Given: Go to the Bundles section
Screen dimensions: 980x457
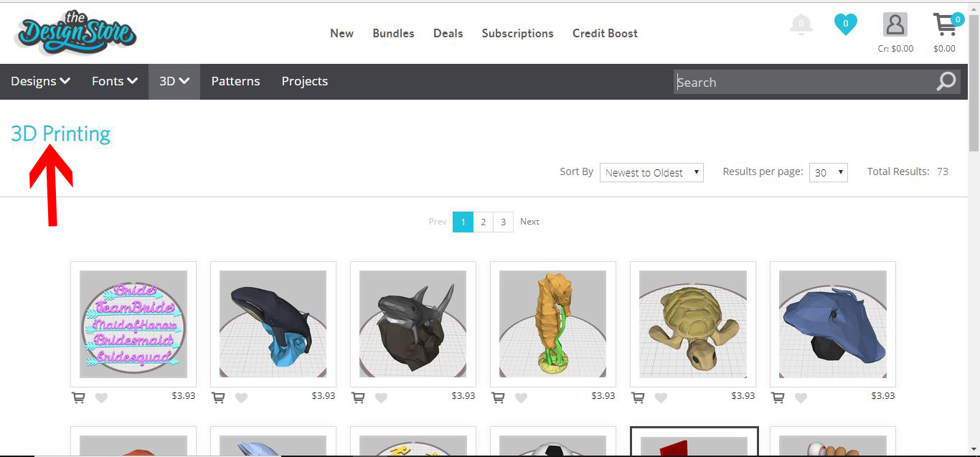Looking at the screenshot, I should tap(393, 33).
